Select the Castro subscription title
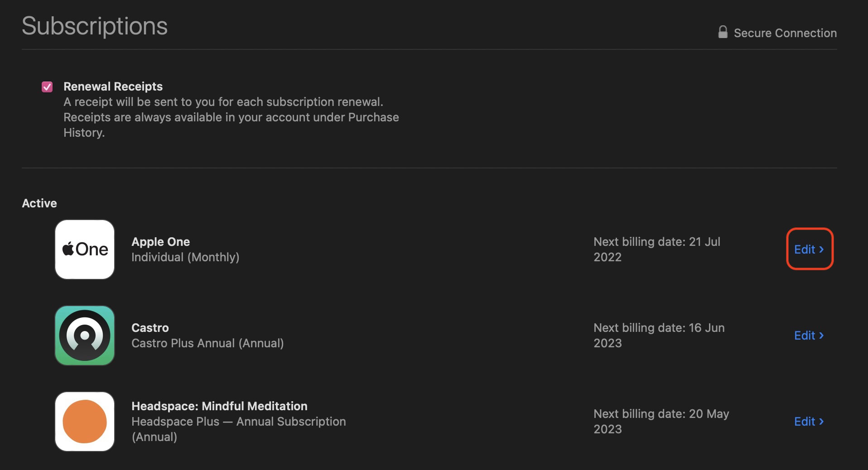Viewport: 868px width, 470px height. [x=150, y=328]
